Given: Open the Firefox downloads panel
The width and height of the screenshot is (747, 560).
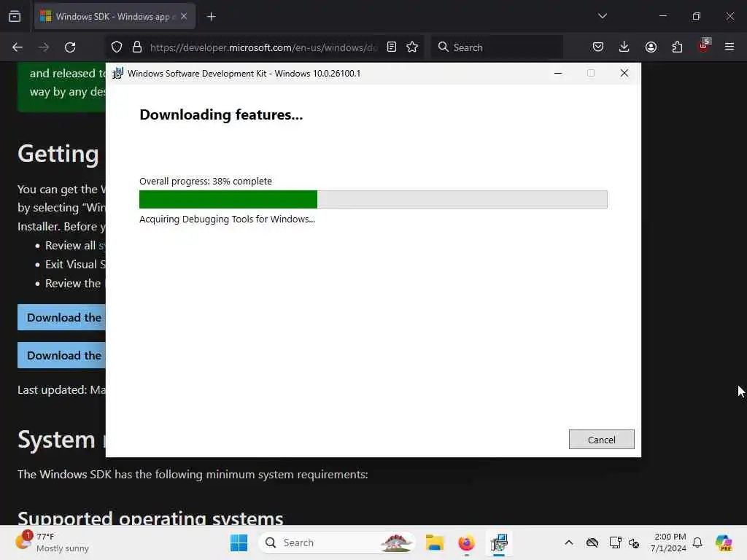Looking at the screenshot, I should 624,47.
